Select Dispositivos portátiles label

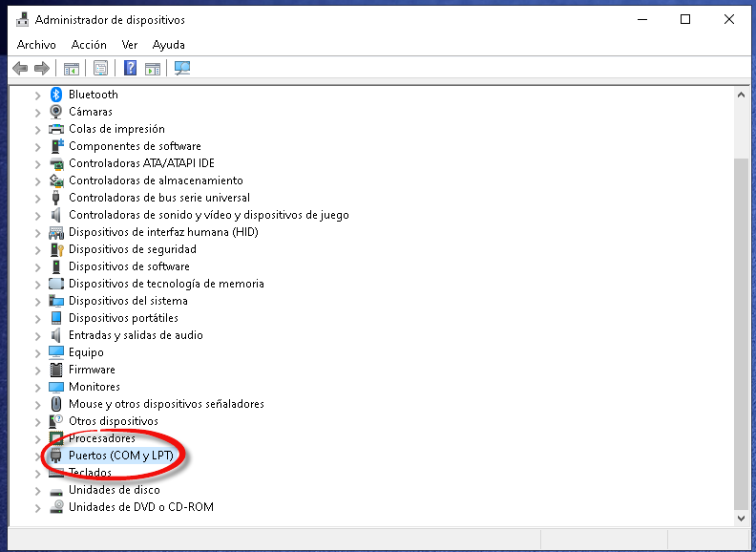pyautogui.click(x=123, y=318)
